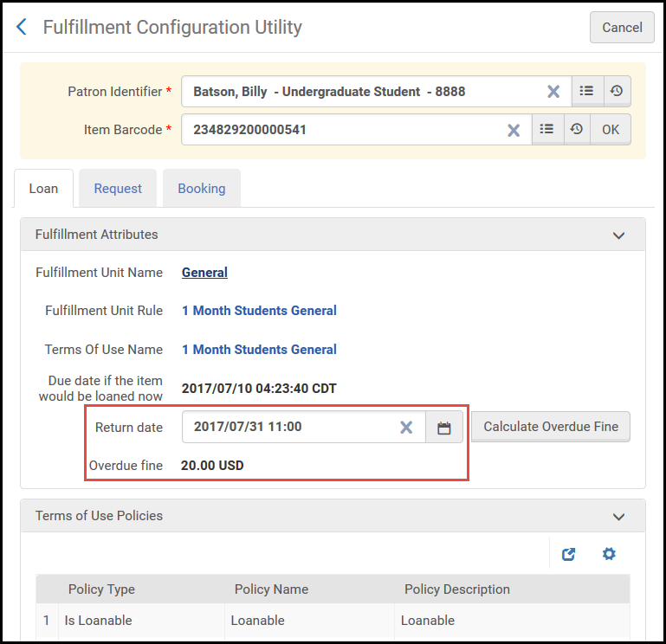666x644 pixels.
Task: Collapse the Fulfillment Attributes section
Action: point(619,235)
